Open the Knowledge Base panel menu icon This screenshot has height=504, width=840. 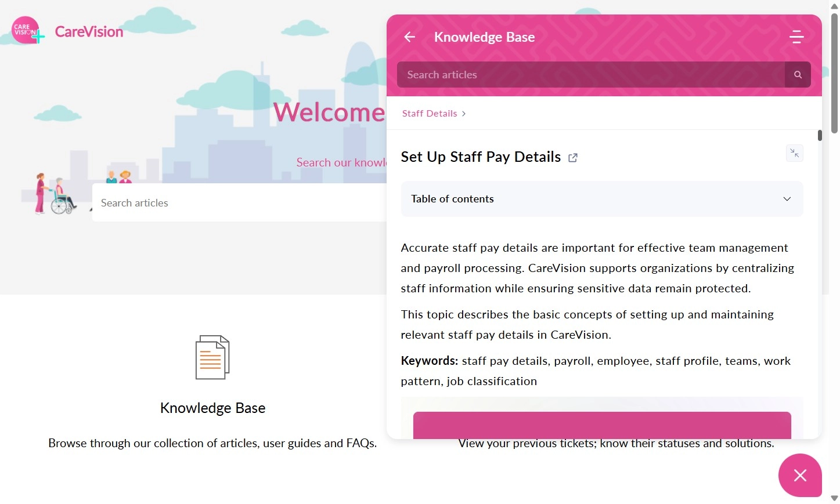(x=796, y=37)
